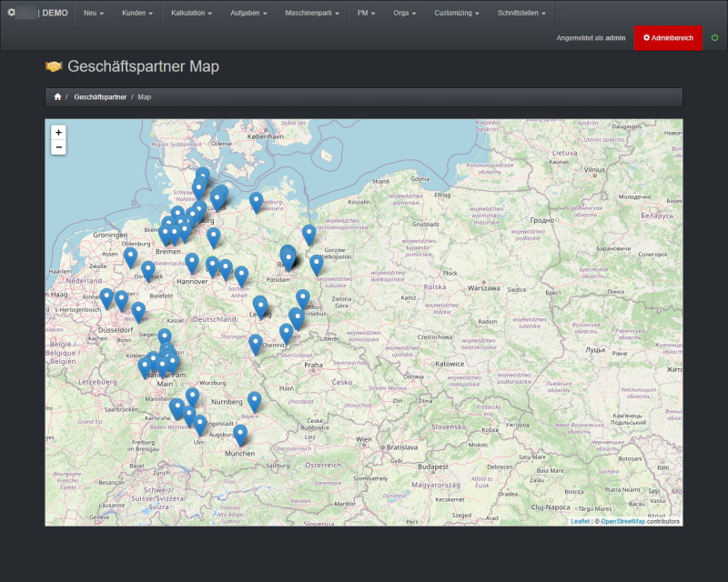Click the lone marker southeast of Hamburg

tap(213, 238)
